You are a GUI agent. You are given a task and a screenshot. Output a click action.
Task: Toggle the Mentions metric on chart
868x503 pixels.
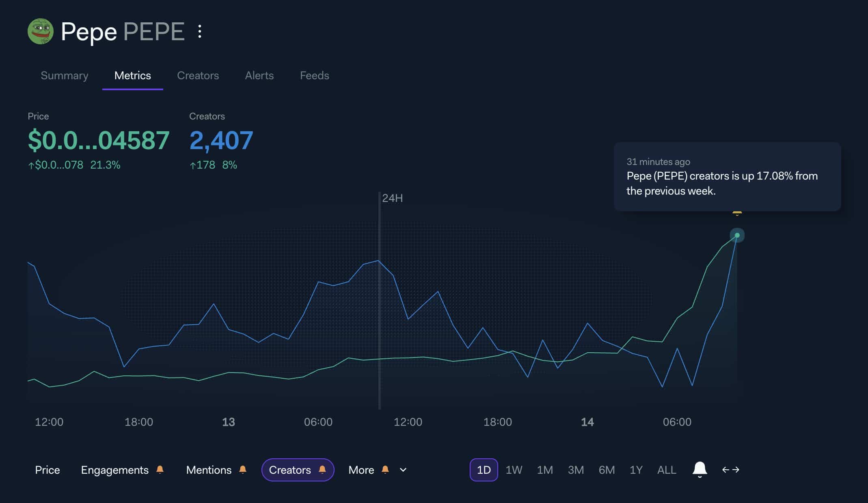[x=209, y=470]
